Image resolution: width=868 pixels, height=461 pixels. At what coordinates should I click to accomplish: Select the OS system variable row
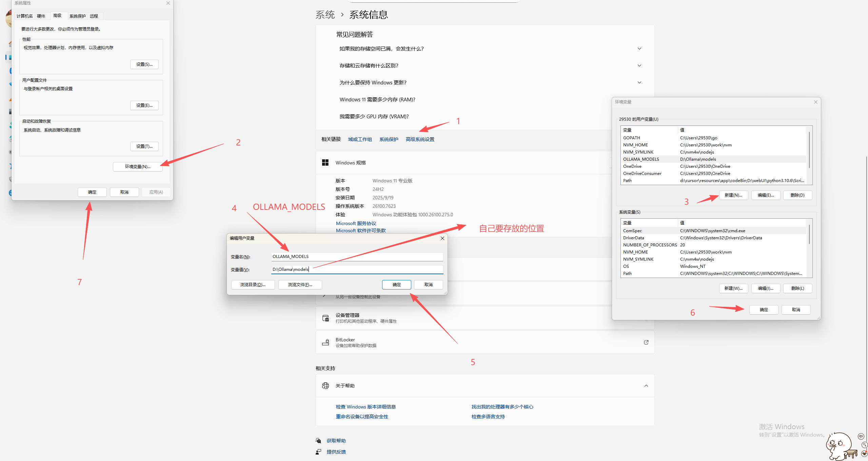tap(713, 266)
